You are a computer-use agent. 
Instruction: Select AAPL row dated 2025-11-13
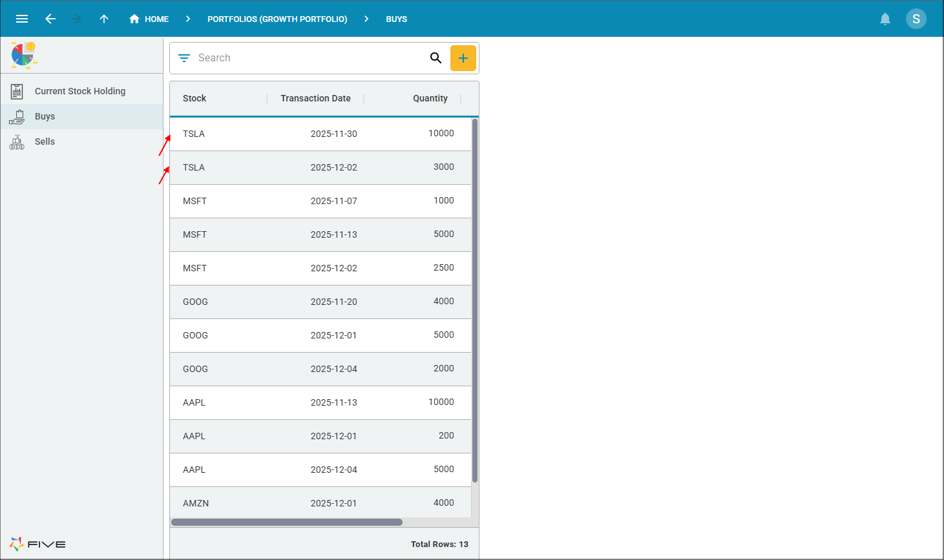[320, 402]
